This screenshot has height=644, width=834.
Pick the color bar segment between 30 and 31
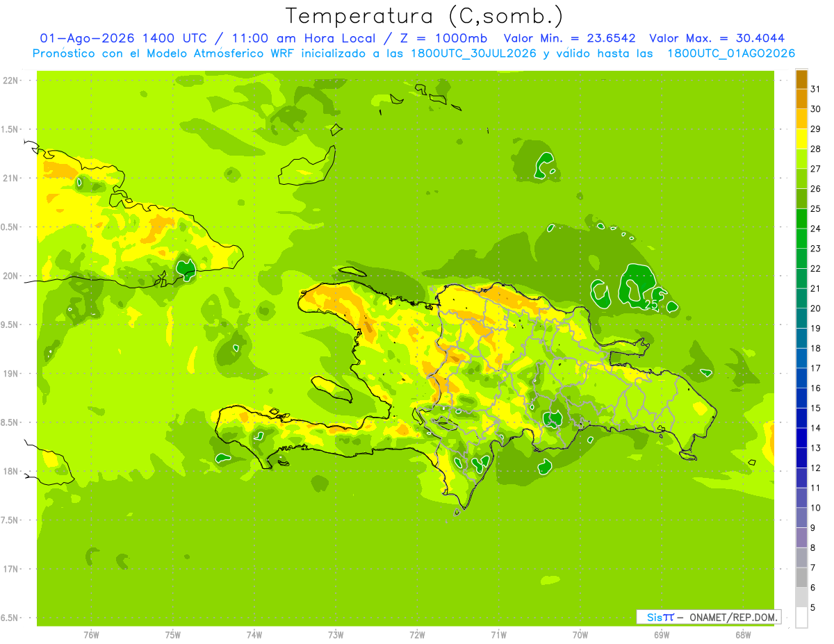point(801,99)
